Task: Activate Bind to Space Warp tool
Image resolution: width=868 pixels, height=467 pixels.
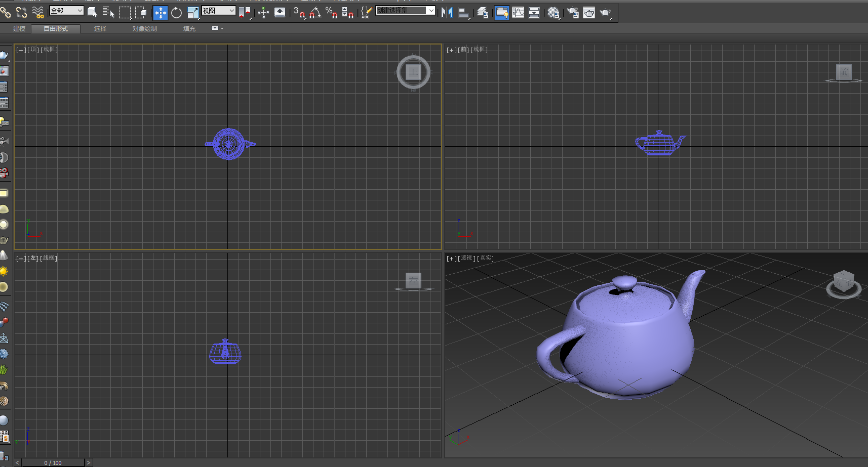Action: (x=38, y=12)
